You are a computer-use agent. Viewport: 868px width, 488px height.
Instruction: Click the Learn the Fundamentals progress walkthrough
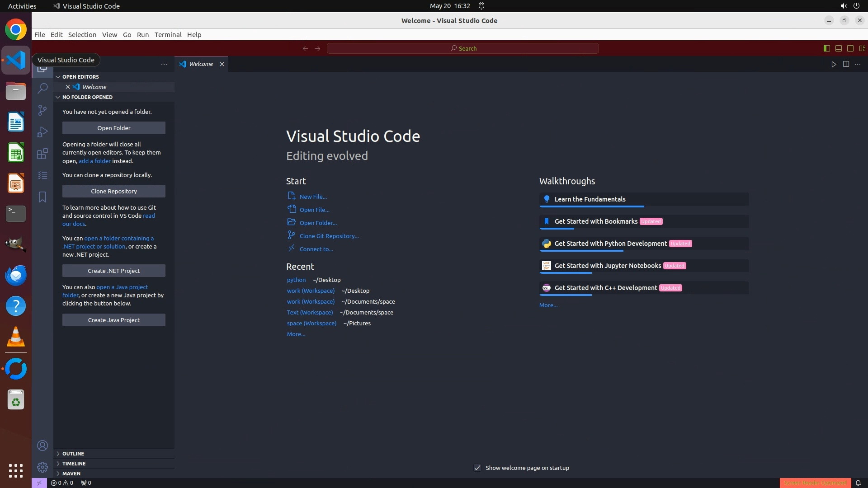(590, 199)
